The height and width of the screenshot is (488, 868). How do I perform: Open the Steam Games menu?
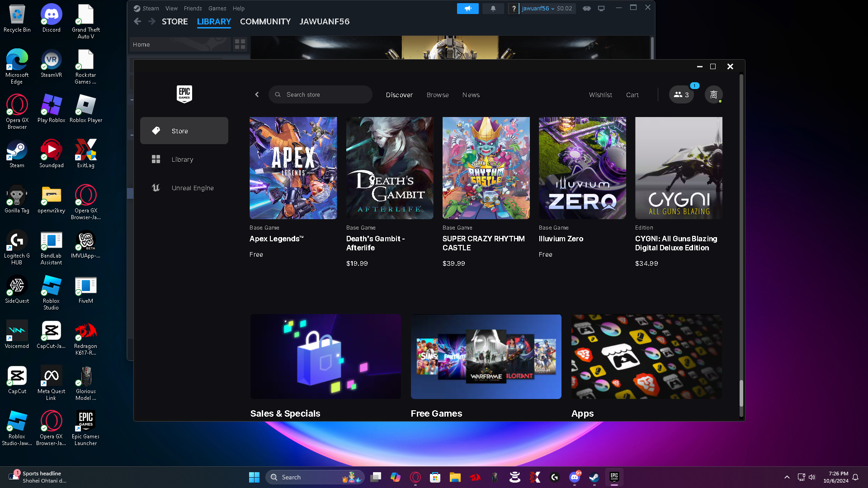click(x=217, y=9)
